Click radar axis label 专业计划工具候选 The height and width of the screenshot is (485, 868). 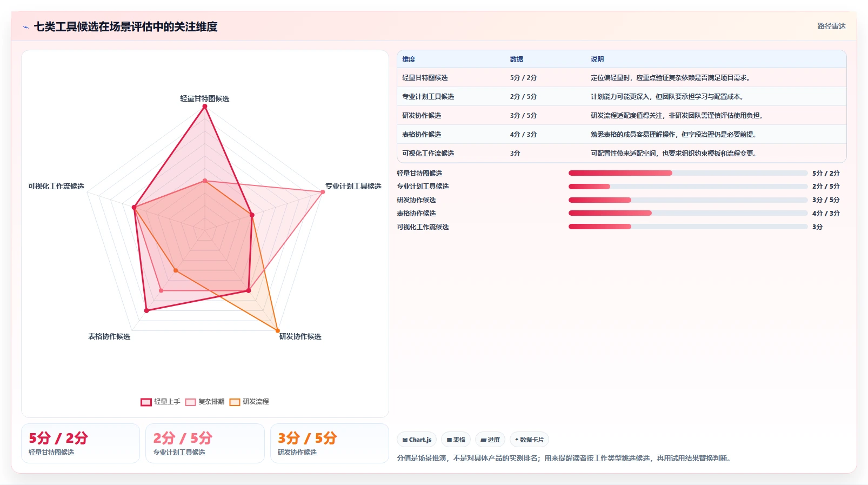tap(353, 186)
